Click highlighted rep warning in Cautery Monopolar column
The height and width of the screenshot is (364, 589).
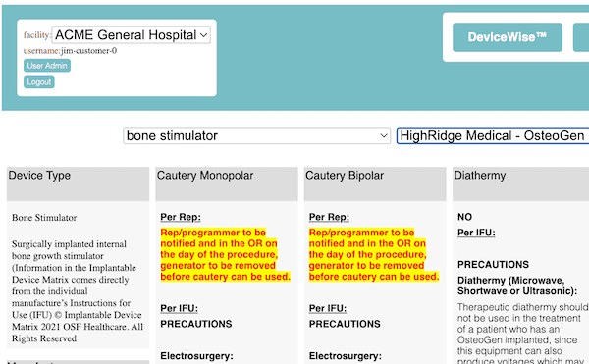pyautogui.click(x=226, y=254)
